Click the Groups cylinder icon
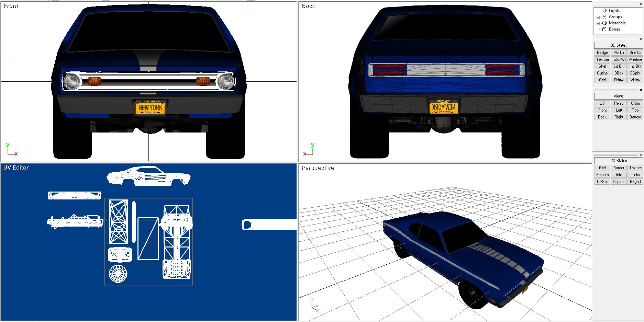Viewport: 644px width, 322px height. coord(604,17)
